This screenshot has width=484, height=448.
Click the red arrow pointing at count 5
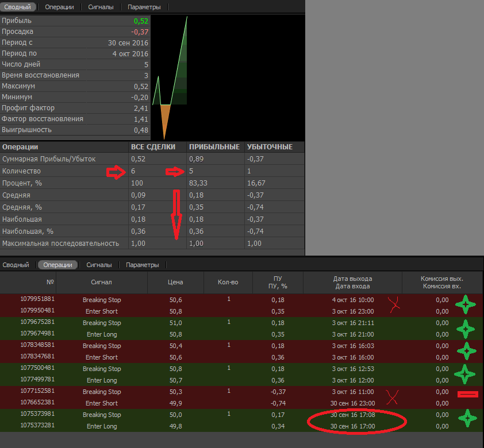[x=175, y=172]
